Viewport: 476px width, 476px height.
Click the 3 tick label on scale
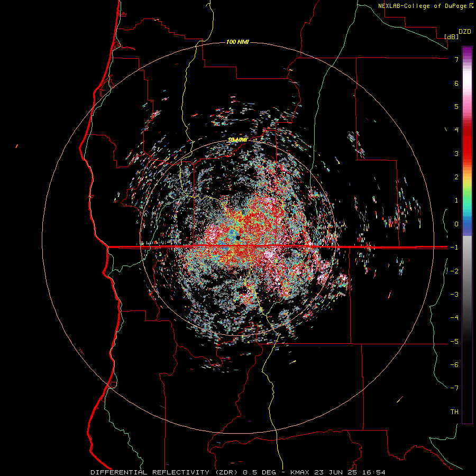click(456, 153)
